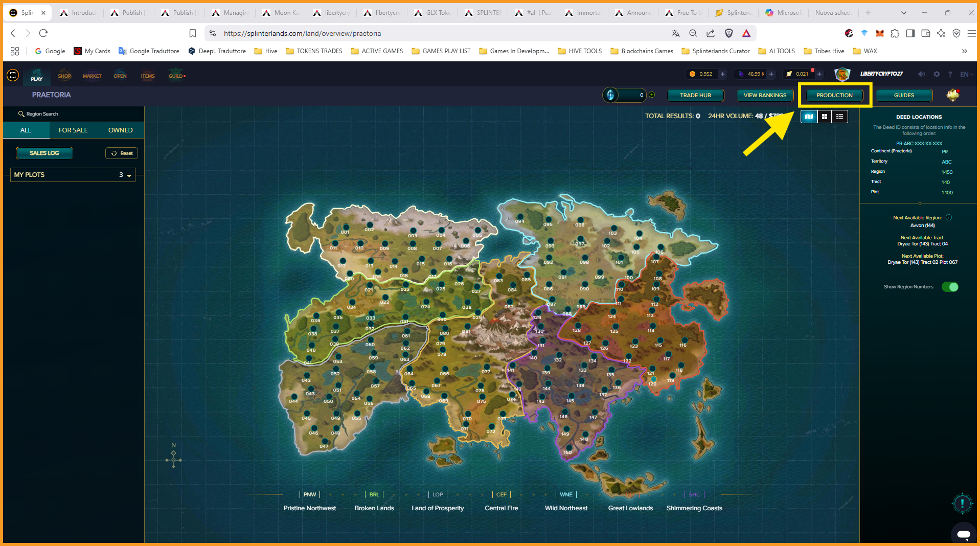Open the Brave wallet icon
The image size is (980, 546).
(925, 33)
